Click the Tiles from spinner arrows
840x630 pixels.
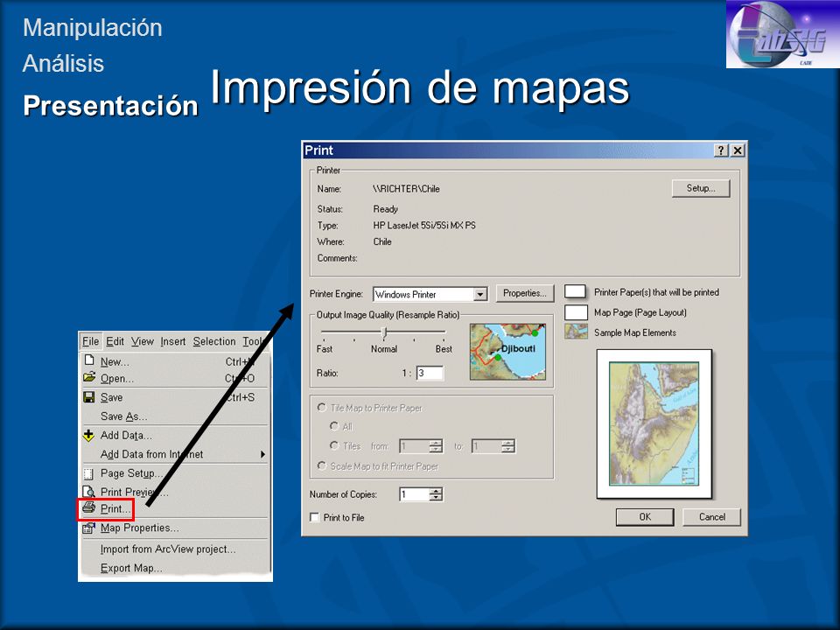click(x=437, y=445)
